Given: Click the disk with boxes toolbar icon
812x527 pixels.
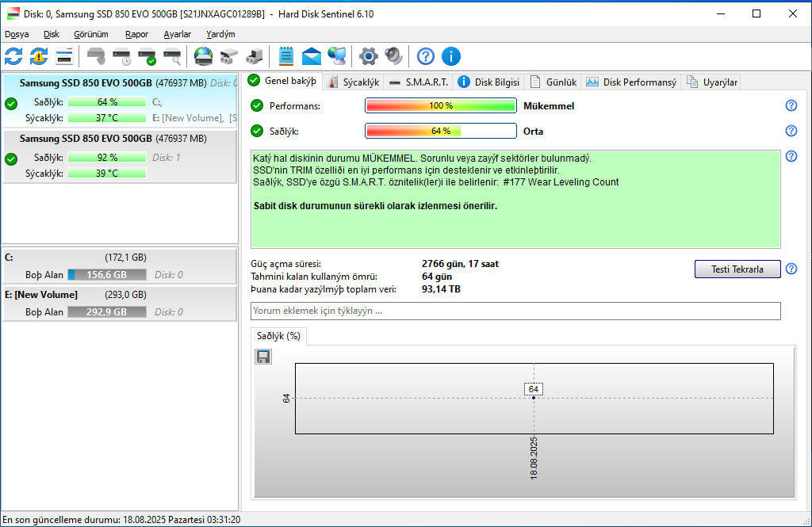Looking at the screenshot, I should [229, 56].
